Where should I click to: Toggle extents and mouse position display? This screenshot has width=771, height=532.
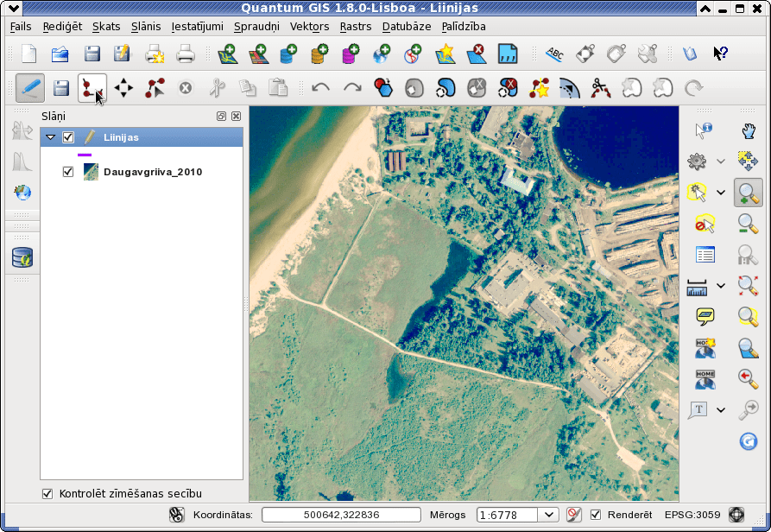point(176,515)
